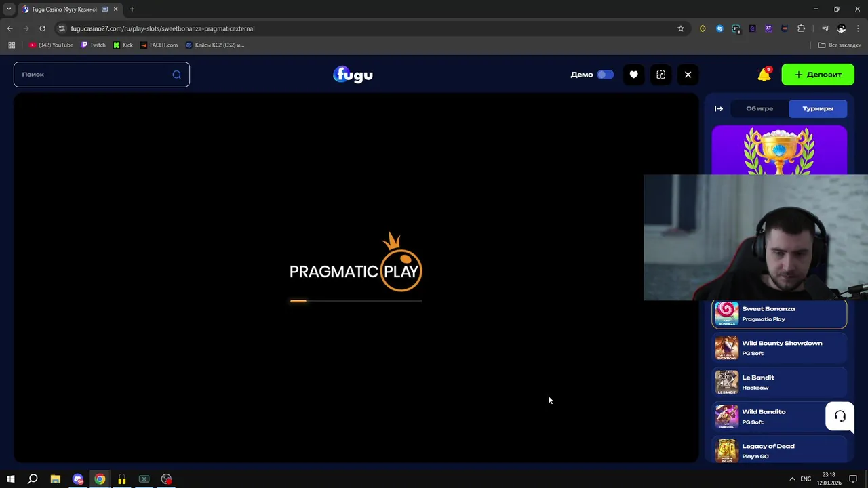
Task: Open Windows notification center icon
Action: [x=854, y=479]
